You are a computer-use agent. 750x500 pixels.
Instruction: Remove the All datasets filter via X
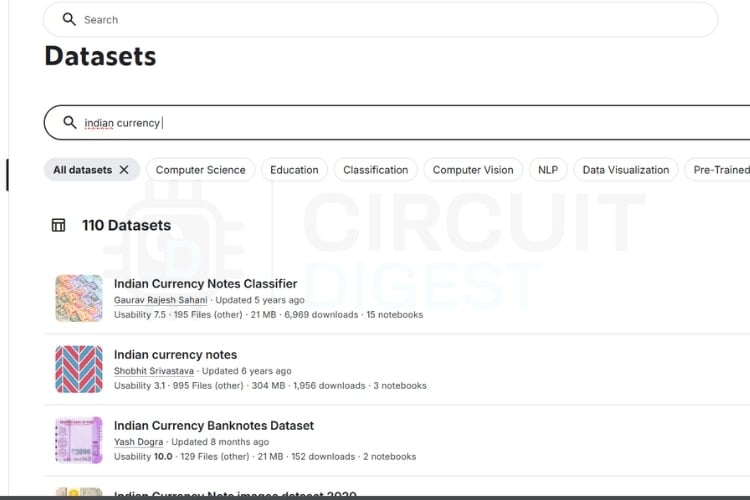(x=124, y=170)
